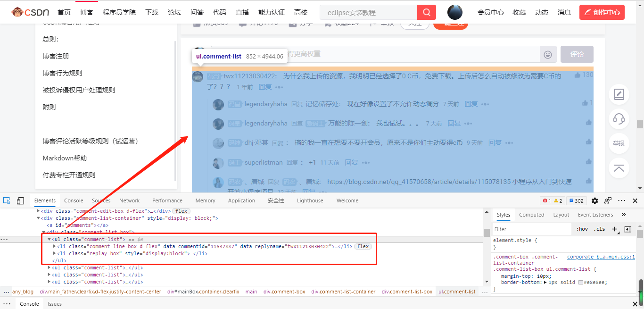
Task: Switch to the Console DevTools tab
Action: 74,200
